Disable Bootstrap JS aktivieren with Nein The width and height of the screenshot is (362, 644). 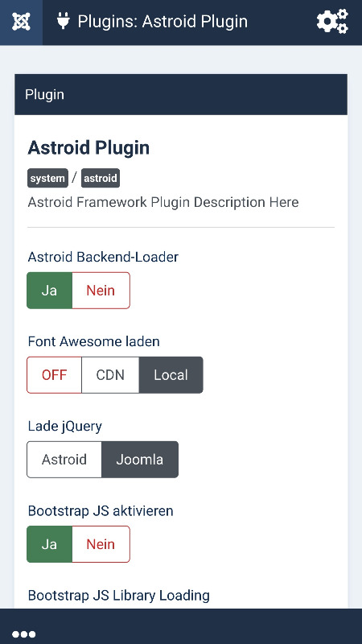tap(101, 544)
